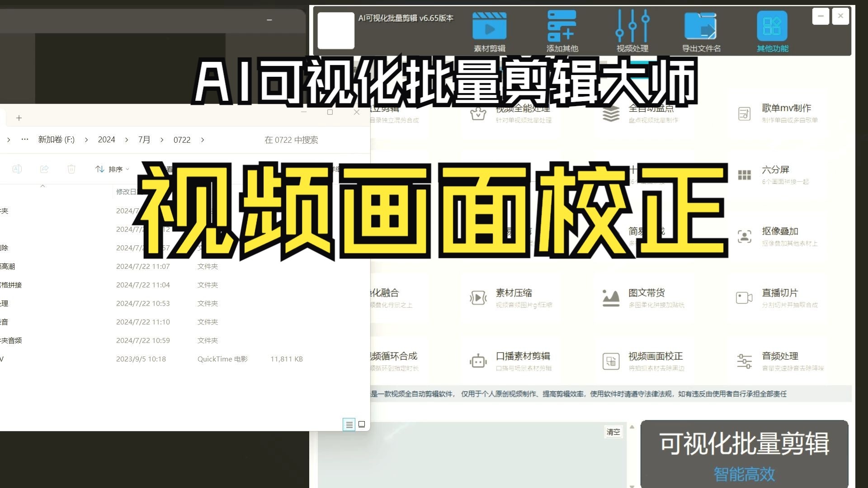Switch Explorer to large icons view
Image resolution: width=868 pixels, height=488 pixels.
(362, 424)
